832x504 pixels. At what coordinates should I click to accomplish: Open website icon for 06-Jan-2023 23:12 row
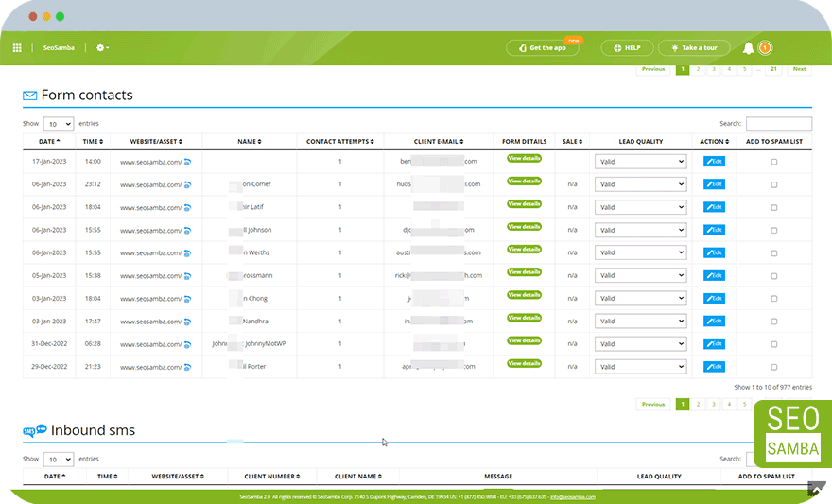pos(187,184)
